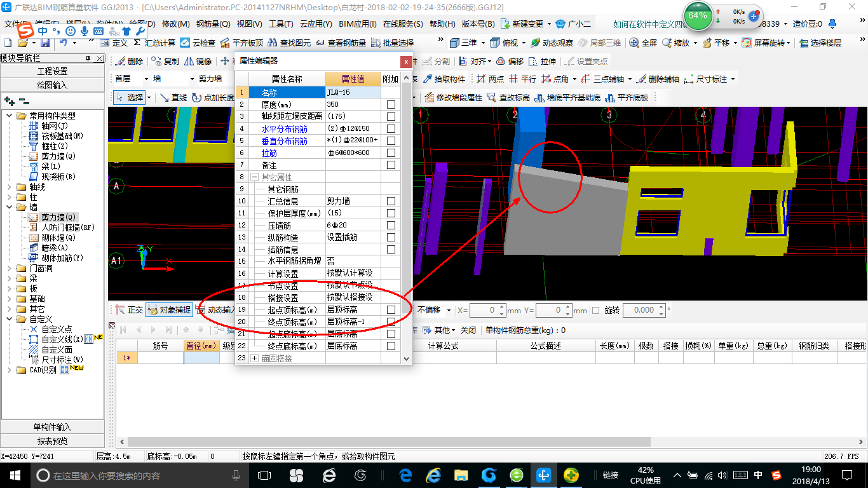This screenshot has width=868, height=488.
Task: Click 墙底平齐基础底 tool
Action: (567, 97)
